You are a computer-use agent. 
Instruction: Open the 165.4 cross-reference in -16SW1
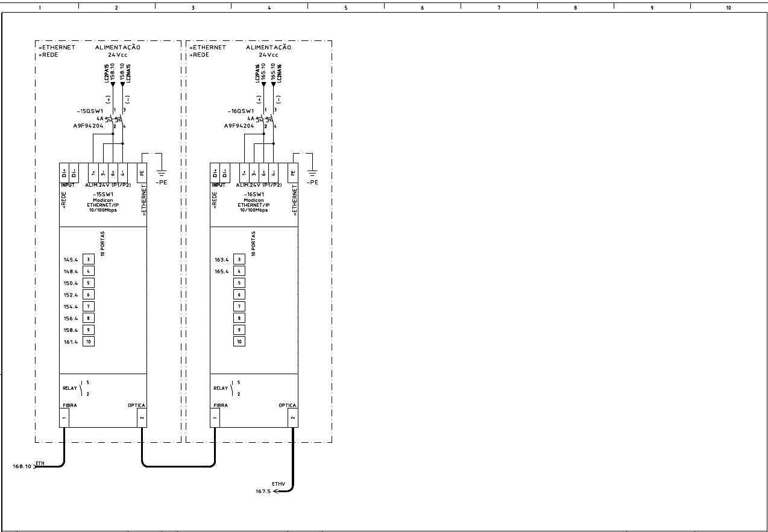click(222, 272)
